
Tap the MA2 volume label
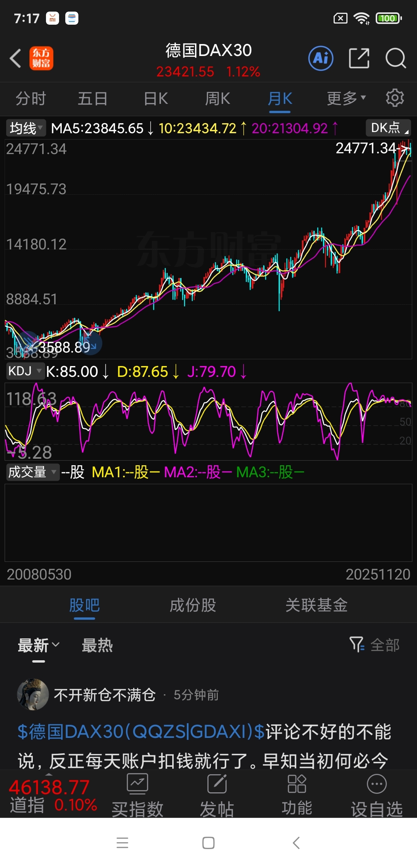[x=198, y=472]
